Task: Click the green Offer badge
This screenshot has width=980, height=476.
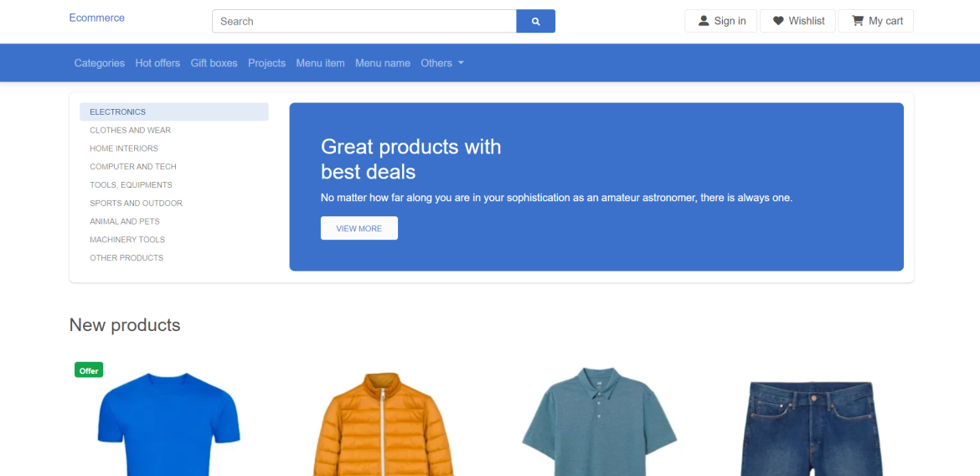Action: click(x=89, y=370)
